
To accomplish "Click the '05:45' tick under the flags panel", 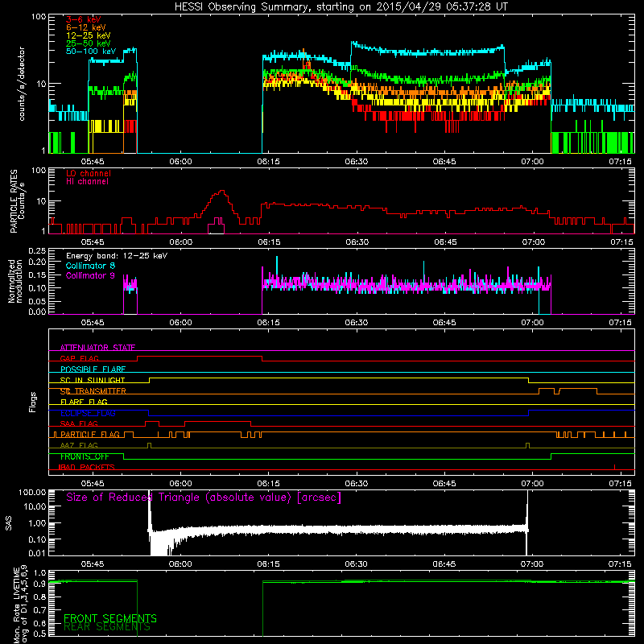I will click(x=93, y=484).
